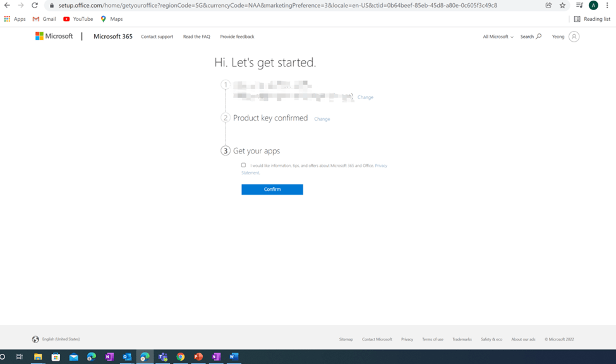The height and width of the screenshot is (364, 616).
Task: Open the Sitemap footer link
Action: point(346,339)
